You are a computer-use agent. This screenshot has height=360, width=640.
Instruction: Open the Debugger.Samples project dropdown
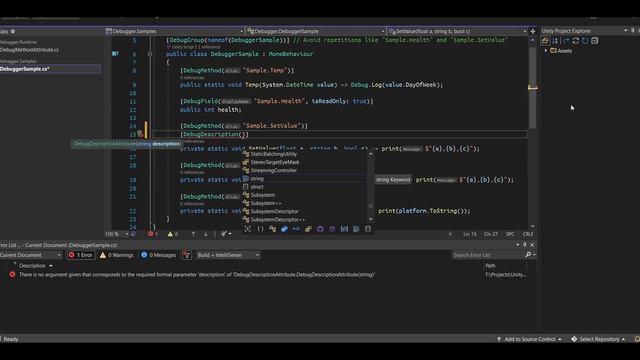tap(174, 31)
